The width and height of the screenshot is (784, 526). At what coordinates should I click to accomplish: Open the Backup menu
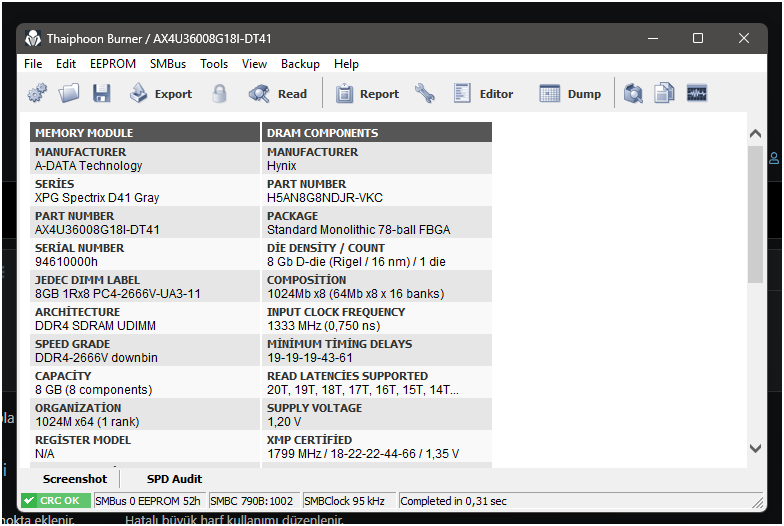tap(300, 64)
